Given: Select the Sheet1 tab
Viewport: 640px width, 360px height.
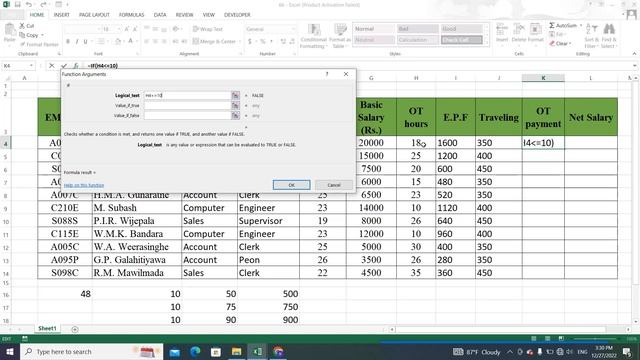Looking at the screenshot, I should pyautogui.click(x=47, y=329).
